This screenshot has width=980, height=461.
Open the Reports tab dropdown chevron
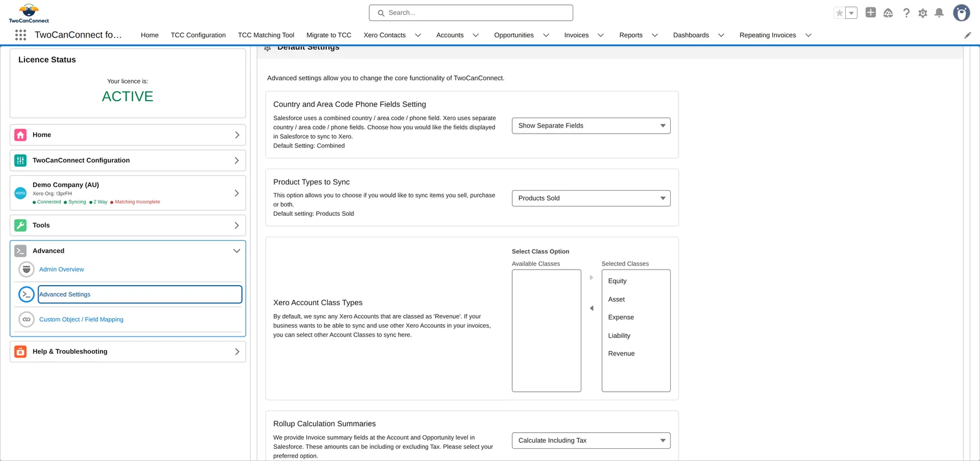(655, 36)
